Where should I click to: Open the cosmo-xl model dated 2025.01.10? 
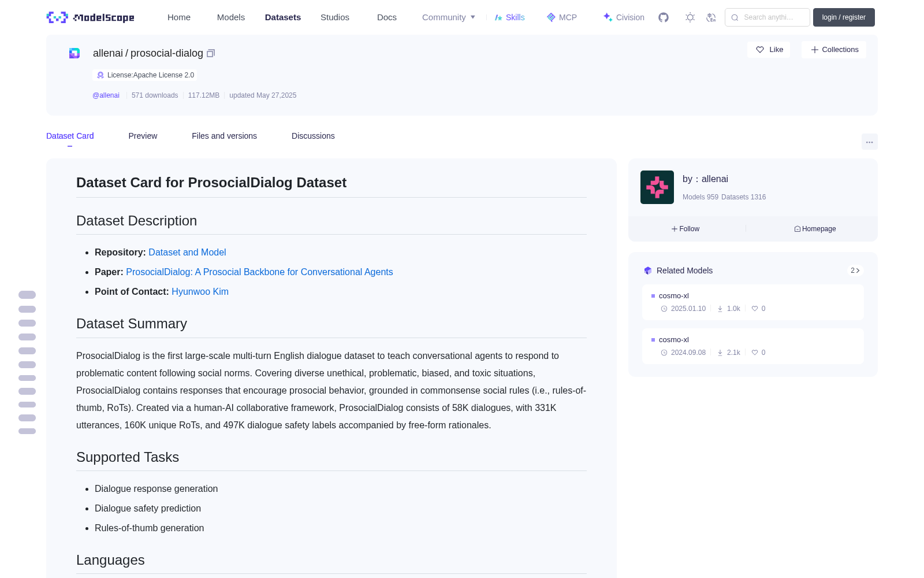(x=753, y=302)
